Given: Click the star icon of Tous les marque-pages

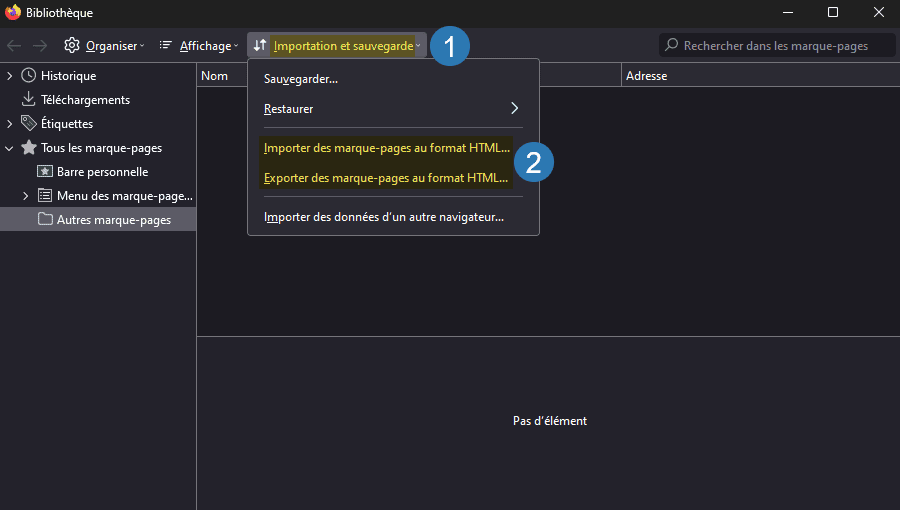Looking at the screenshot, I should click(x=29, y=147).
